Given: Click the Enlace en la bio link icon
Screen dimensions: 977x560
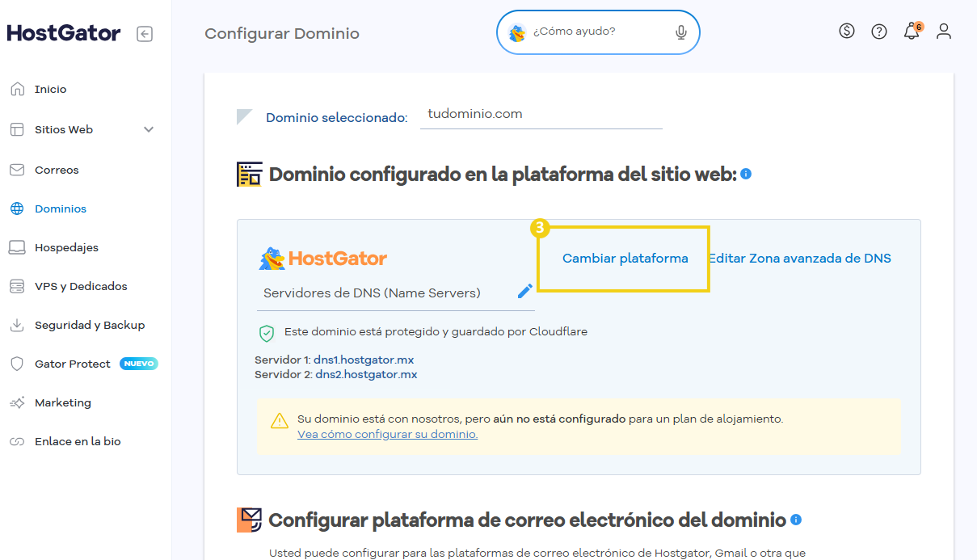Looking at the screenshot, I should pyautogui.click(x=17, y=441).
